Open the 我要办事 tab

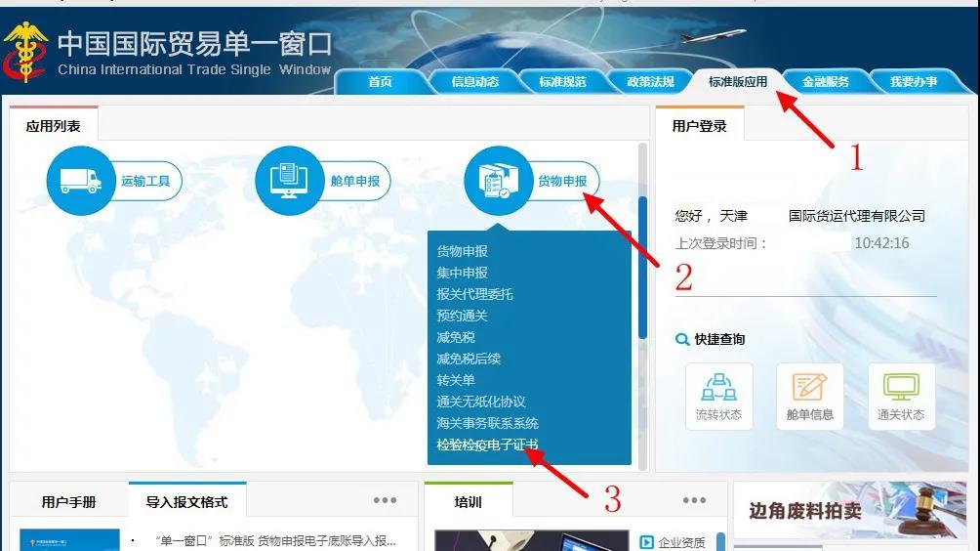coord(914,82)
